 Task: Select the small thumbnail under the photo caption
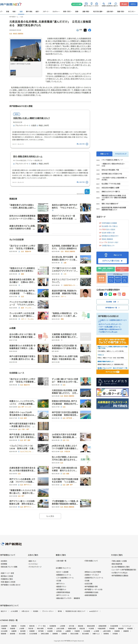click(x=13, y=72)
